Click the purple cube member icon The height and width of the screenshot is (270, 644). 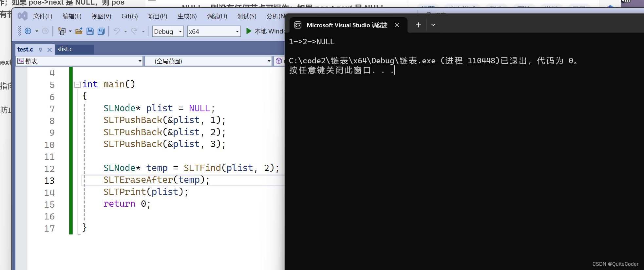click(279, 61)
